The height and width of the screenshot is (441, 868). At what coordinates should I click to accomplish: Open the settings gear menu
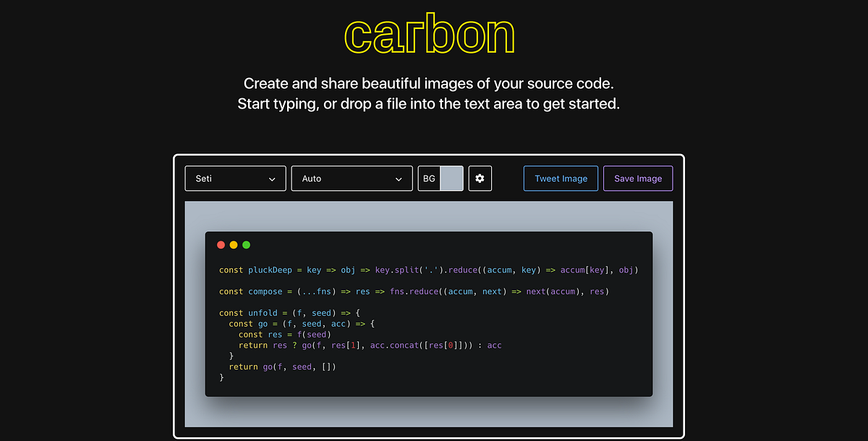[480, 178]
